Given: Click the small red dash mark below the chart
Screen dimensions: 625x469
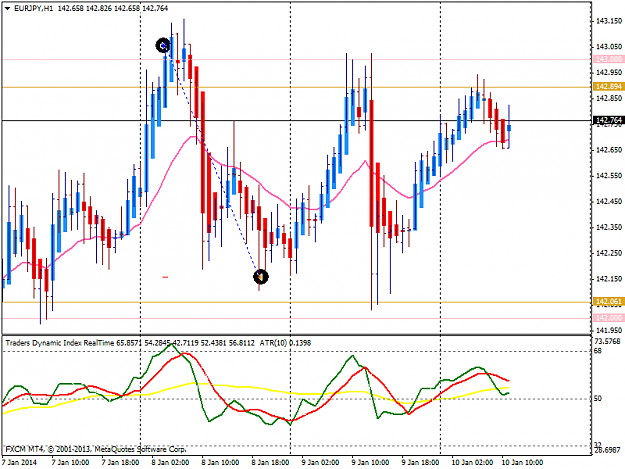Looking at the screenshot, I should coord(165,277).
